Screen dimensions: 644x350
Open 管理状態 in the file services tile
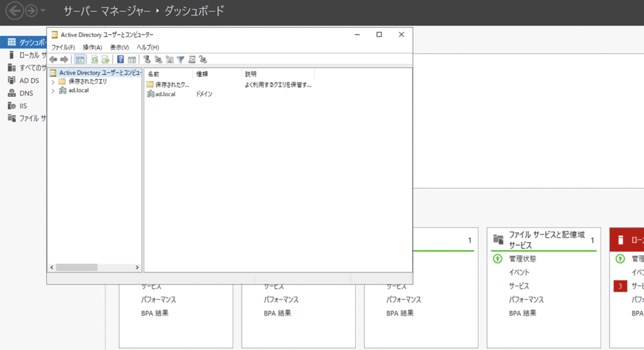coord(523,259)
